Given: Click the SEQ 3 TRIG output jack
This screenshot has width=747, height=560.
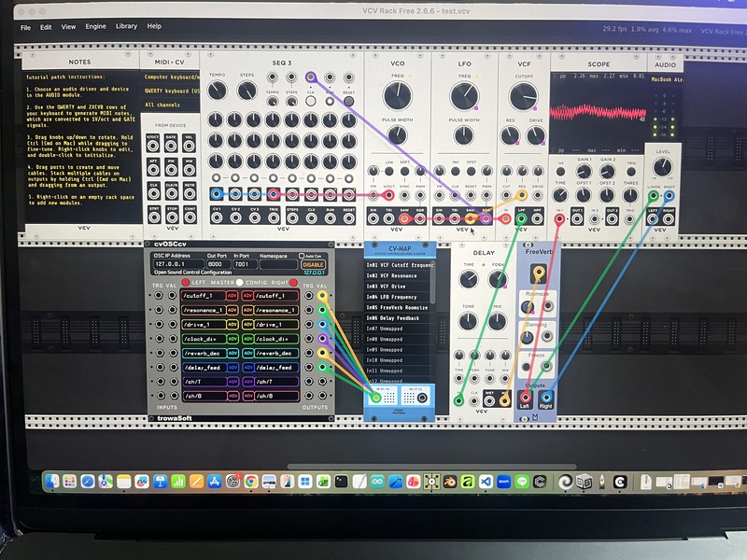Looking at the screenshot, I should [x=274, y=218].
